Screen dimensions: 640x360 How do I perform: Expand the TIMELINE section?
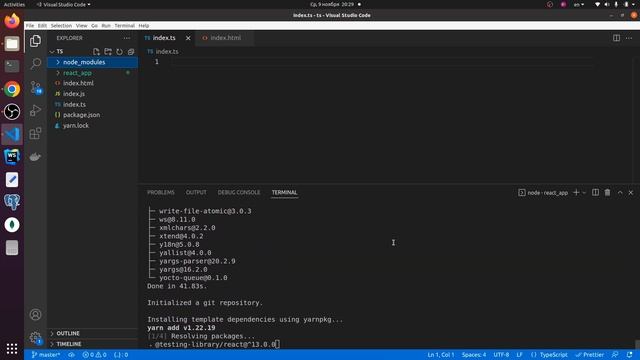tap(93, 344)
